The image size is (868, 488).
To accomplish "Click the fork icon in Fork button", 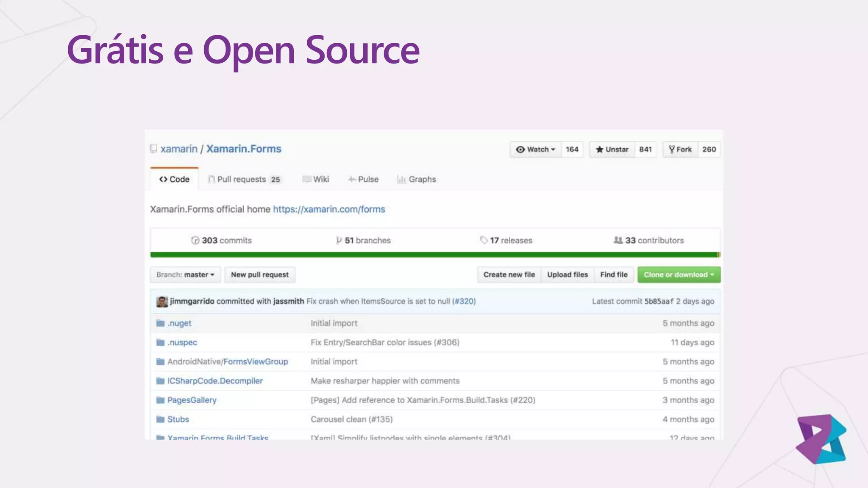I will (x=672, y=149).
